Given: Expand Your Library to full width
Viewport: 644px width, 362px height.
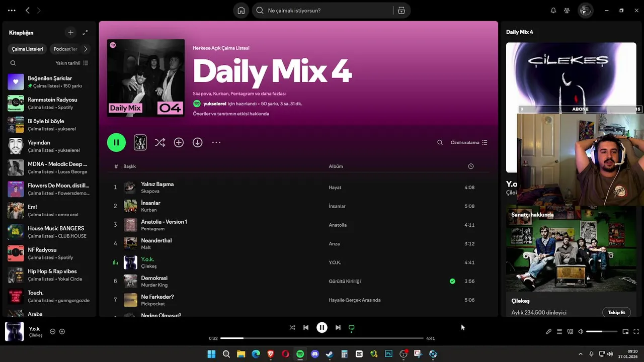Looking at the screenshot, I should click(x=85, y=33).
